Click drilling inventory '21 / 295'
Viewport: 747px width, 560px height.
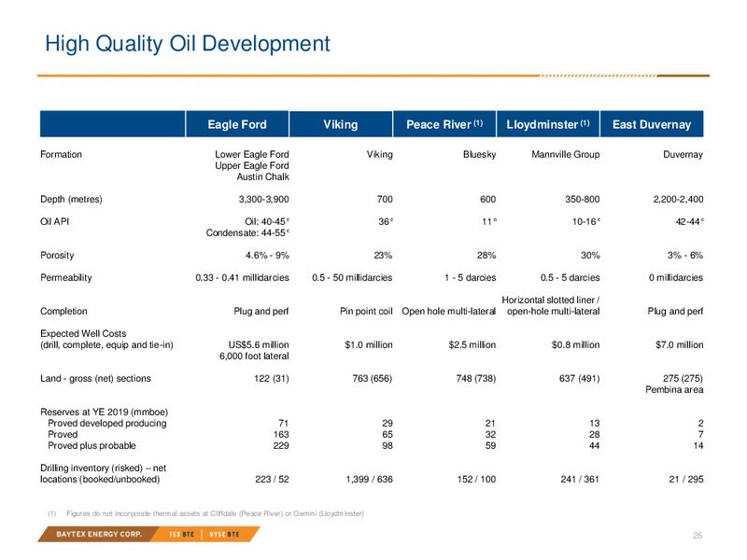click(x=686, y=479)
